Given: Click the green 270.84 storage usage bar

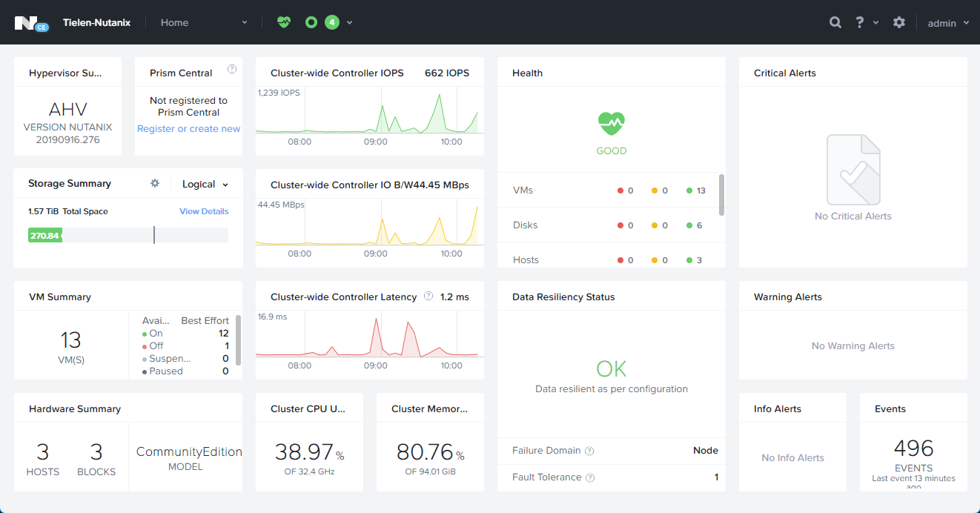Looking at the screenshot, I should (x=45, y=236).
